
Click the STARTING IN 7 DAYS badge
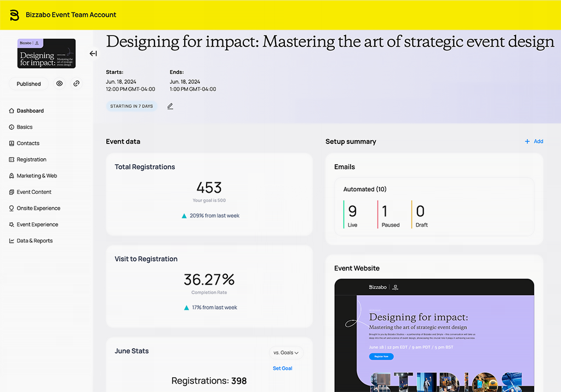point(131,106)
